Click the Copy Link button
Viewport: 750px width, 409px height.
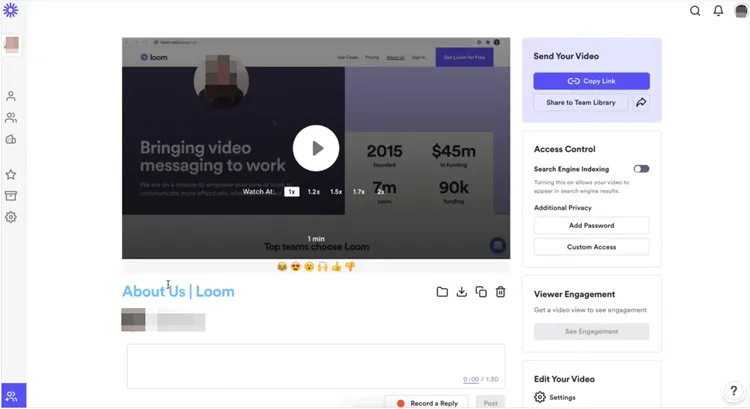click(x=591, y=81)
